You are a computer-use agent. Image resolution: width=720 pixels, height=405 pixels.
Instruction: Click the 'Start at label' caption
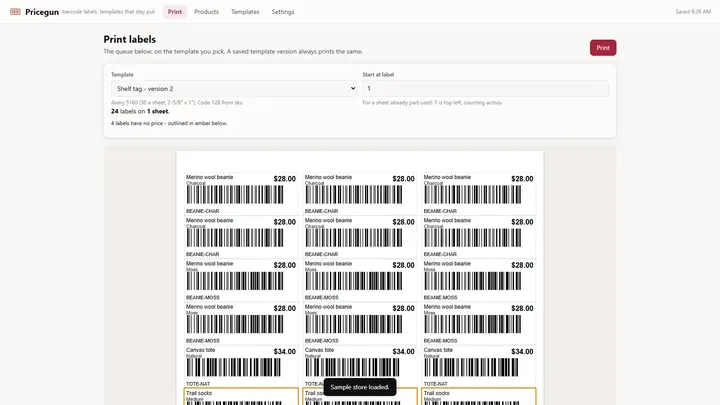tap(378, 74)
